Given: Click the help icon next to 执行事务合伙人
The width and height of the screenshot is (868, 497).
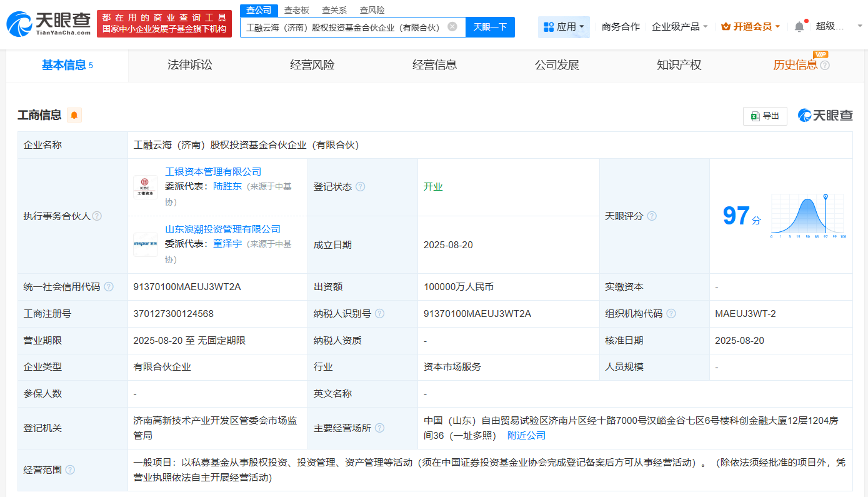Looking at the screenshot, I should point(97,216).
